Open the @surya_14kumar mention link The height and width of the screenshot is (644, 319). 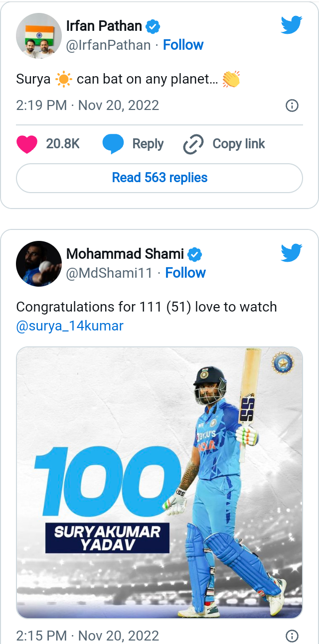pyautogui.click(x=70, y=326)
